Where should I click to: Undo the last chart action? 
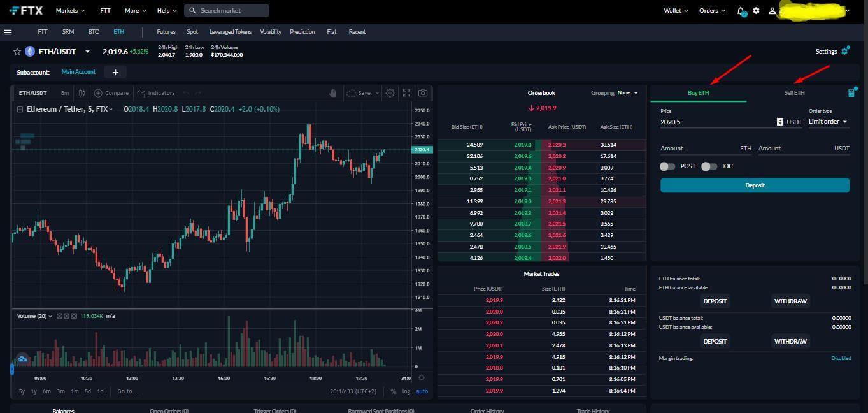(186, 93)
